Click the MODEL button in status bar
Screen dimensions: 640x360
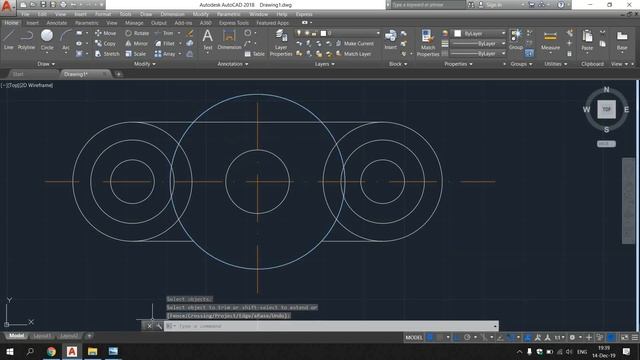click(x=413, y=338)
